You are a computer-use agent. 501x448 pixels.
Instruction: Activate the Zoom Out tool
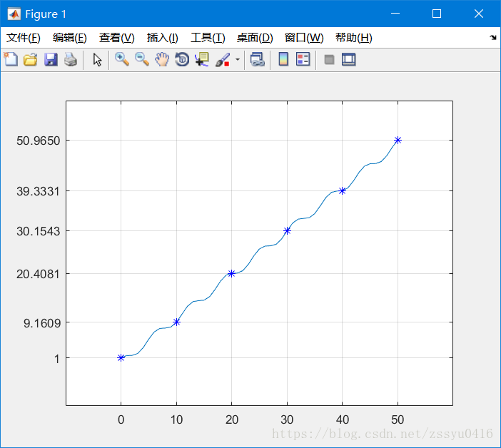(x=142, y=59)
